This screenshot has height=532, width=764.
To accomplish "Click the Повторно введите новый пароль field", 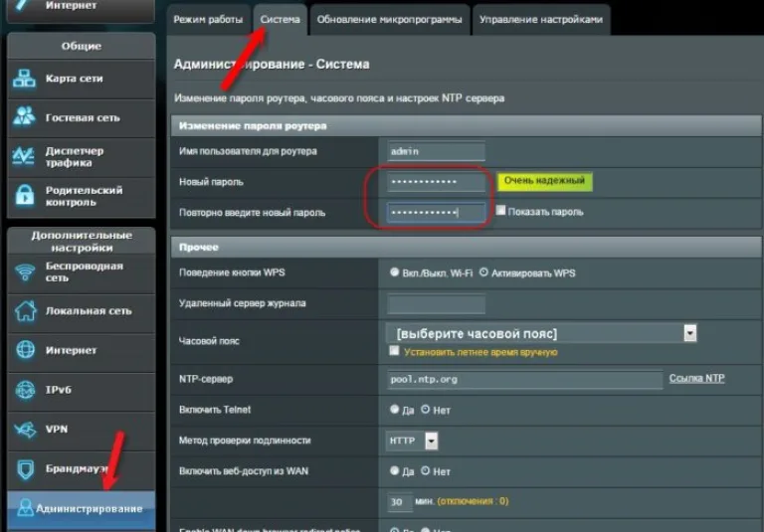I will (x=436, y=213).
